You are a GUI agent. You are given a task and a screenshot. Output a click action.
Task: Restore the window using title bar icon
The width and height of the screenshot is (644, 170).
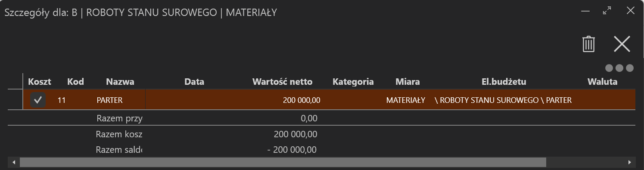(x=607, y=11)
